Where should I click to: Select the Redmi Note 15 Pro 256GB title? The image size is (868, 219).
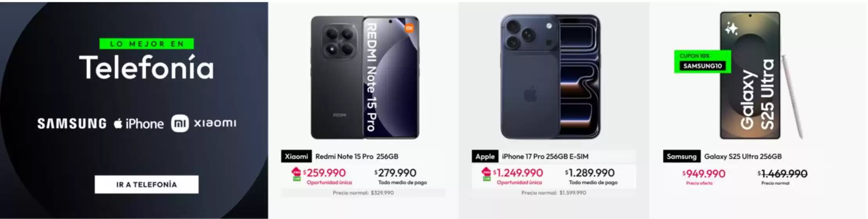pos(357,156)
